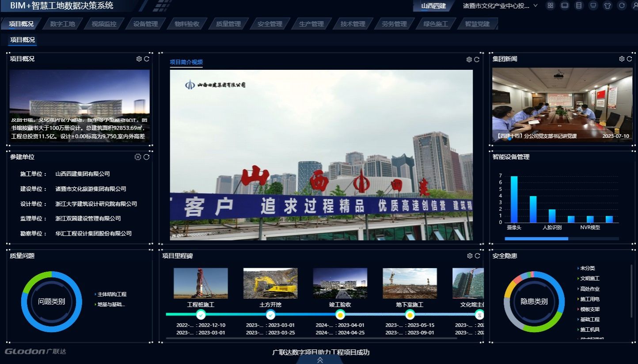
Task: Open the 项目简介视频 tab label
Action: pos(186,62)
